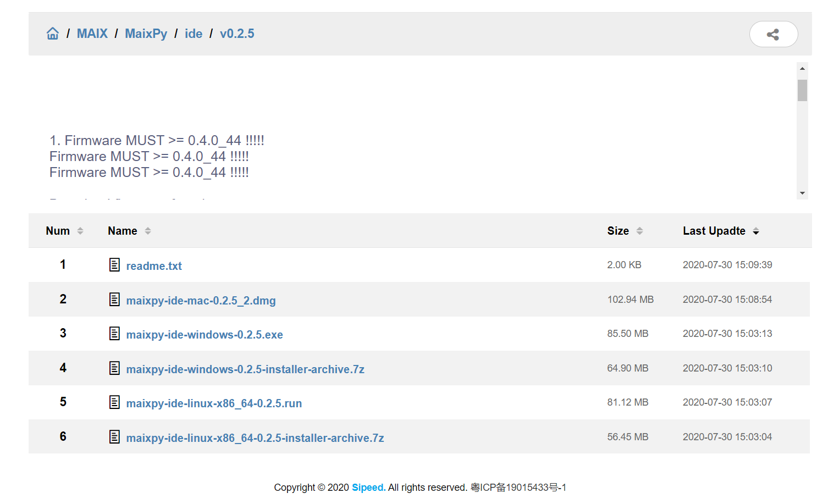Navigate to the MAIX breadcrumb entry
828x504 pixels.
click(92, 33)
